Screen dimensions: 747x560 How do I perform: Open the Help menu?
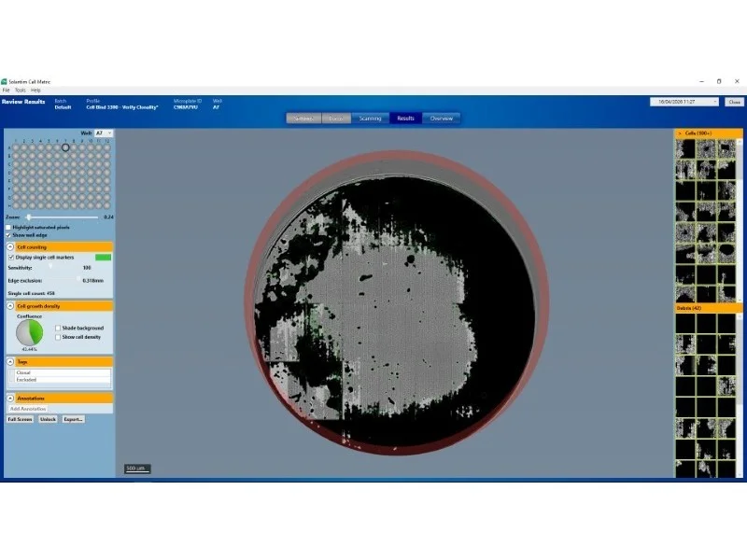[x=35, y=90]
